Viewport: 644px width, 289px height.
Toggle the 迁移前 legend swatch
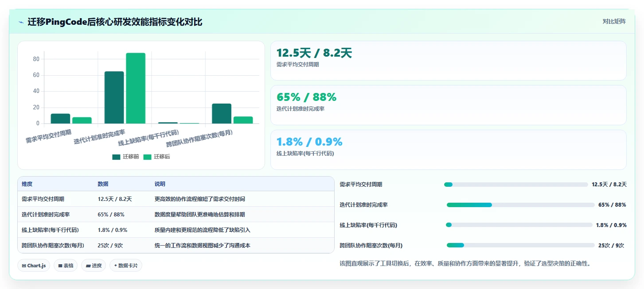click(116, 157)
